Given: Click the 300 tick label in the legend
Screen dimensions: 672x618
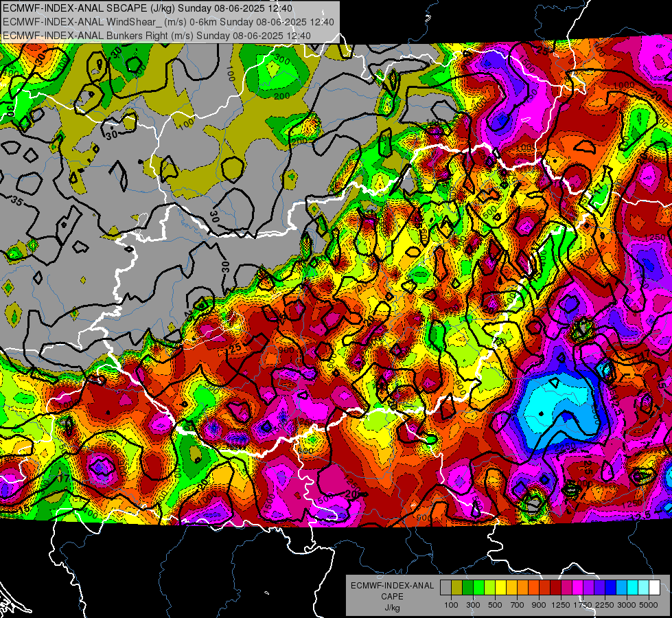Looking at the screenshot, I should [x=473, y=605].
